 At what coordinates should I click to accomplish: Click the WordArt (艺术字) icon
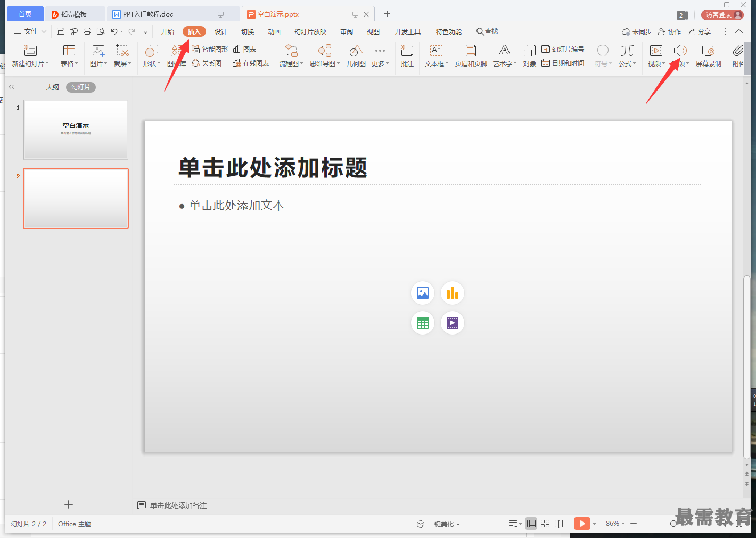(505, 51)
